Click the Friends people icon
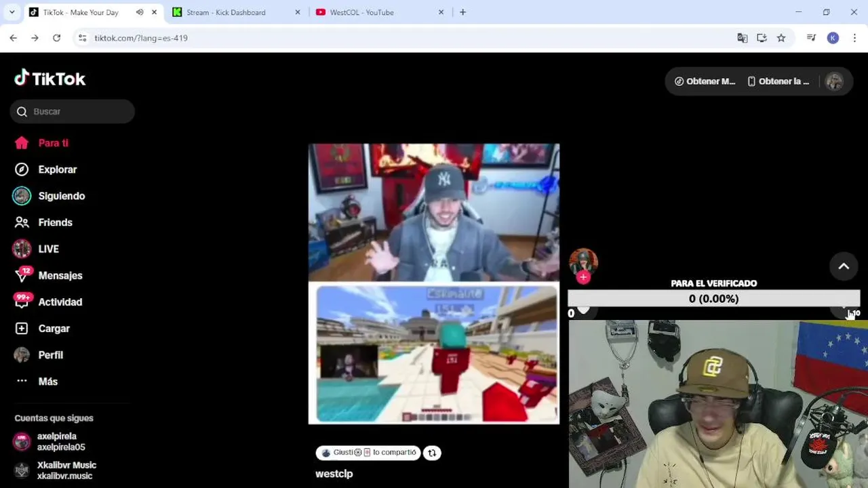The height and width of the screenshot is (488, 868). coord(22,222)
